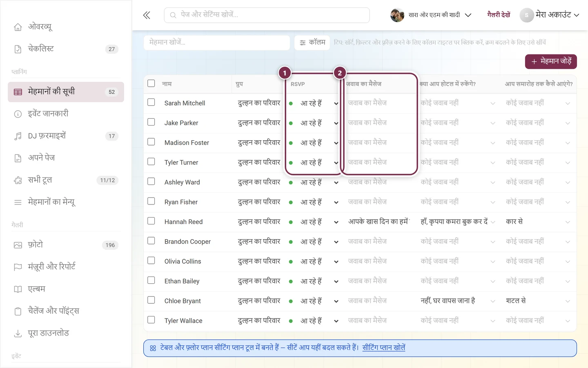The image size is (588, 368).
Task: Open मेहमानों की सूची in sidebar
Action: click(x=66, y=92)
